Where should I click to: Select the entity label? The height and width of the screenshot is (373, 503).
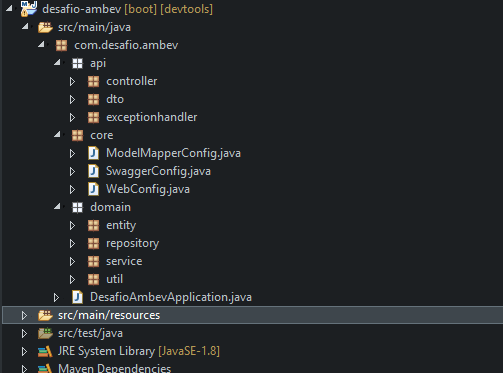[x=121, y=226]
